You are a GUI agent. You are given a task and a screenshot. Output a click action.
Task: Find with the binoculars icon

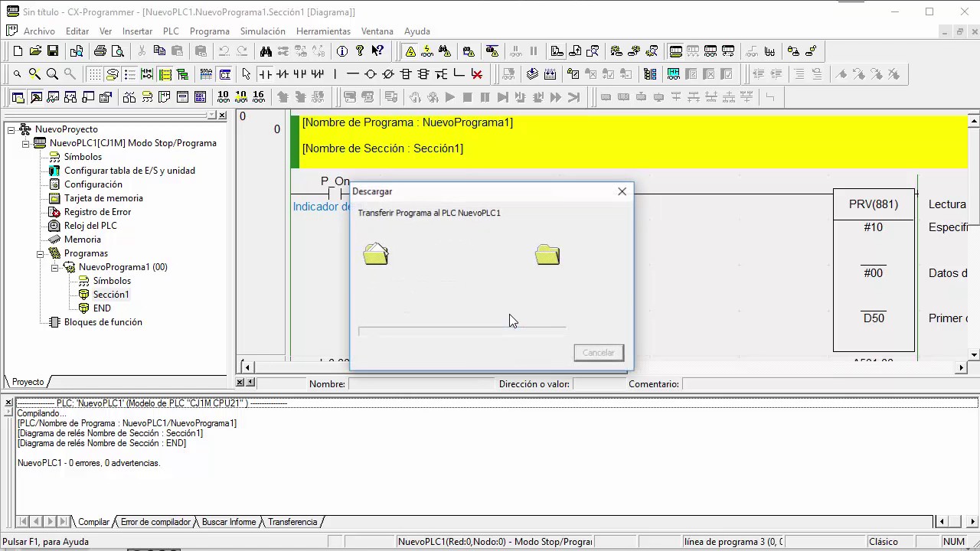(266, 51)
